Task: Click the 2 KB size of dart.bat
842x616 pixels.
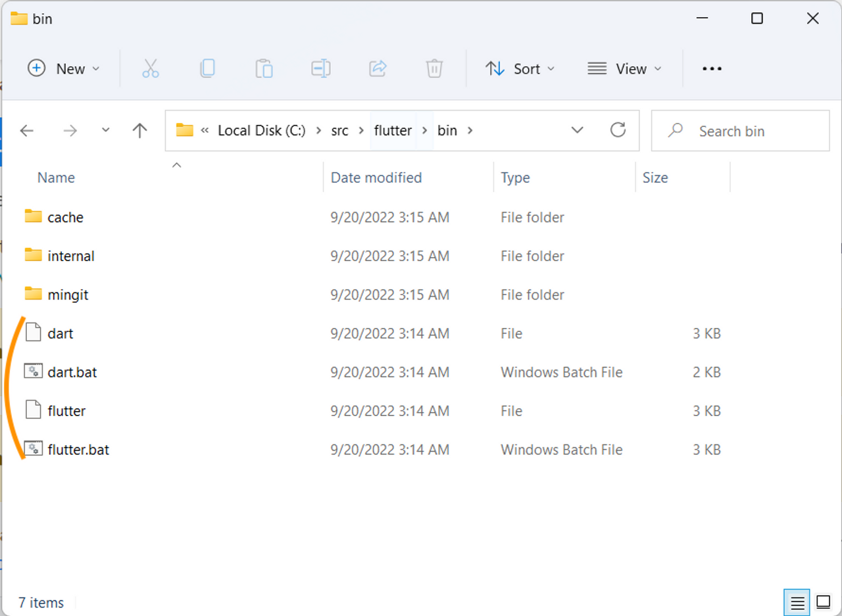Action: pos(706,372)
